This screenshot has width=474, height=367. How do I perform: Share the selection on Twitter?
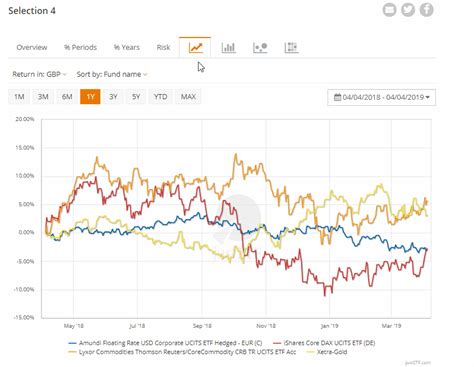point(408,10)
